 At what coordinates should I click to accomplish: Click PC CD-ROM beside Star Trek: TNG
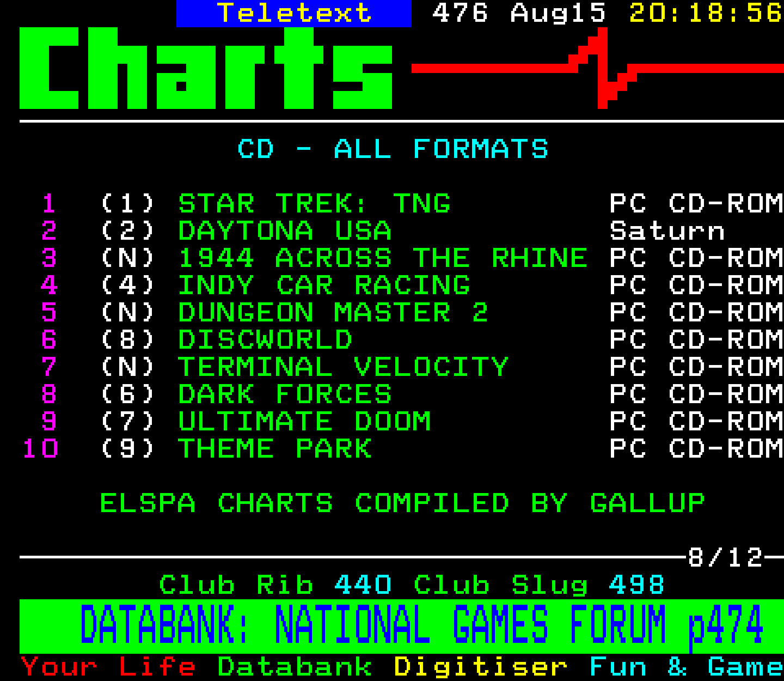click(x=696, y=204)
